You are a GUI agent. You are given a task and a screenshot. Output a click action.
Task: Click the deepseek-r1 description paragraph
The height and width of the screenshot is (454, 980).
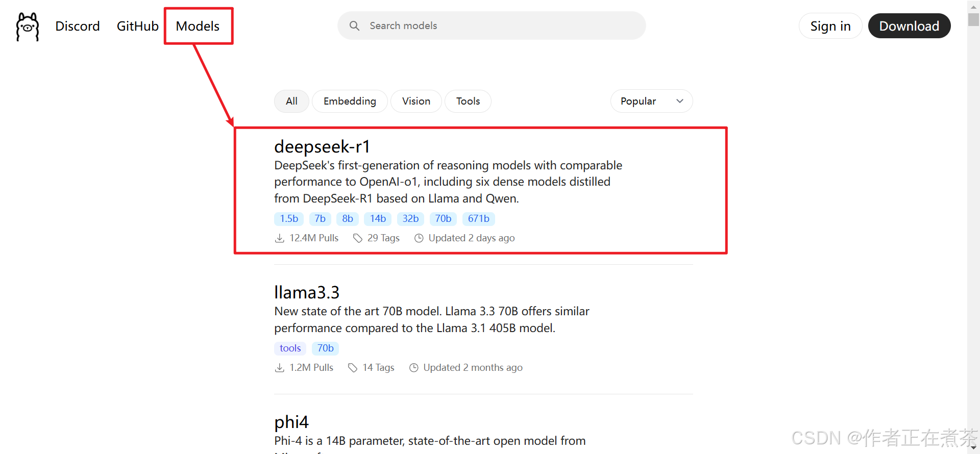448,182
